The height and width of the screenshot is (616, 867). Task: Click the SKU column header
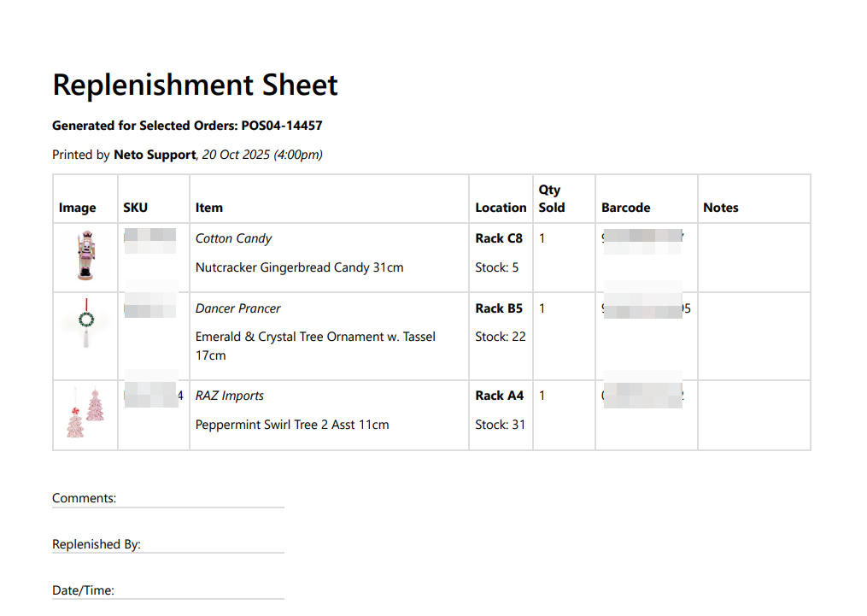pyautogui.click(x=135, y=208)
